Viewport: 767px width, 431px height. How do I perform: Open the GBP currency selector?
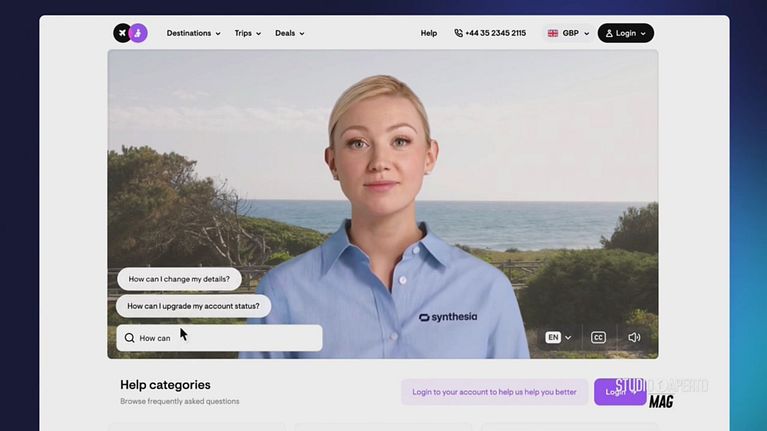pyautogui.click(x=569, y=33)
